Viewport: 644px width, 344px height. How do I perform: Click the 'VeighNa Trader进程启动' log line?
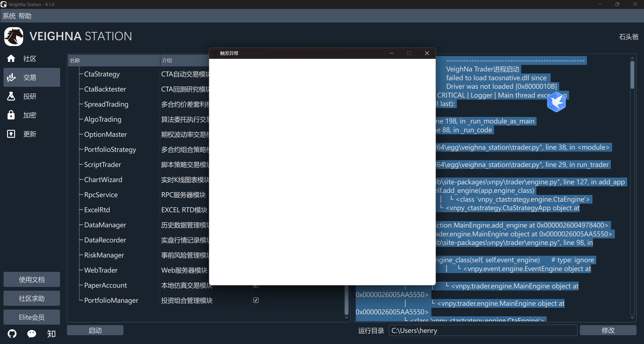[x=483, y=69]
